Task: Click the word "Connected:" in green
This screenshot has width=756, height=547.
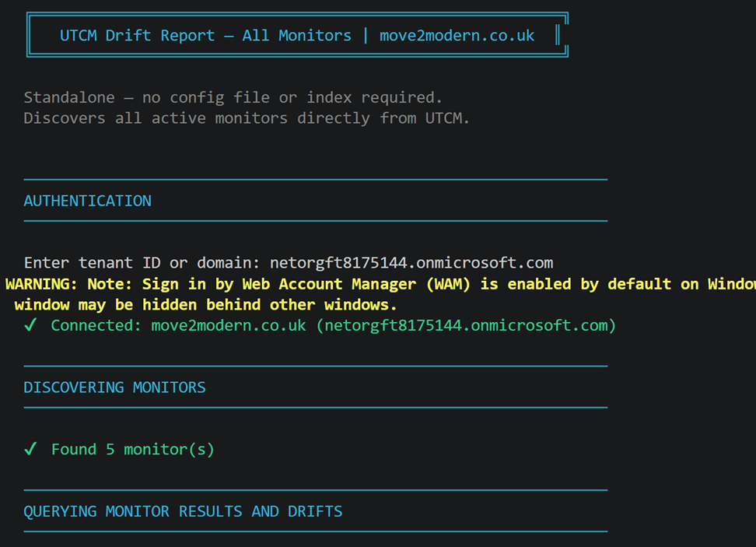Action: tap(96, 325)
